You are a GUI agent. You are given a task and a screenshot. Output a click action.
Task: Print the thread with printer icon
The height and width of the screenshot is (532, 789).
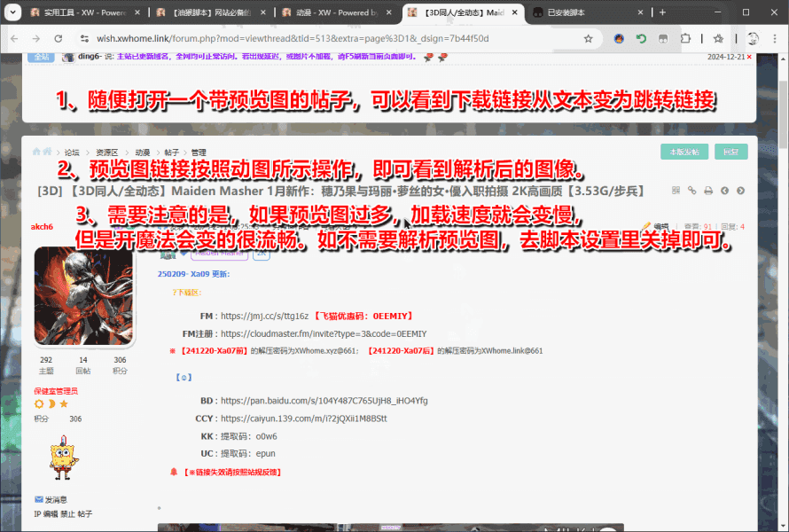pyautogui.click(x=708, y=191)
